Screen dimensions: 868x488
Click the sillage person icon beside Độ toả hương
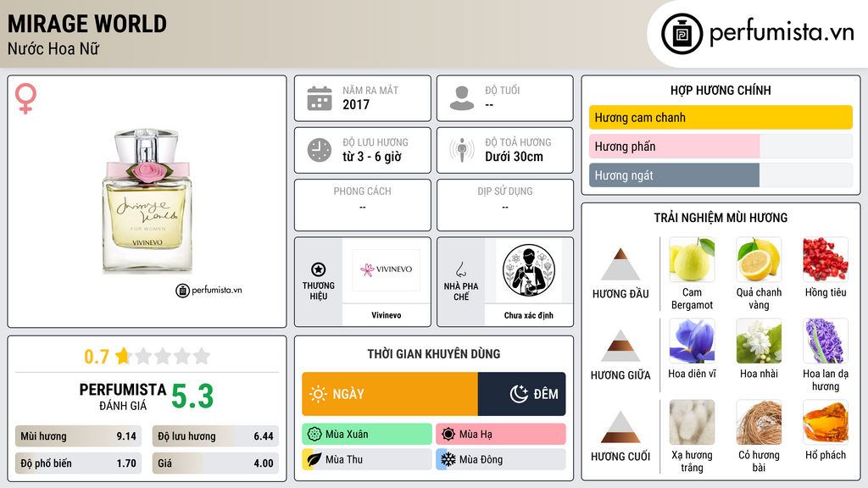click(x=462, y=150)
